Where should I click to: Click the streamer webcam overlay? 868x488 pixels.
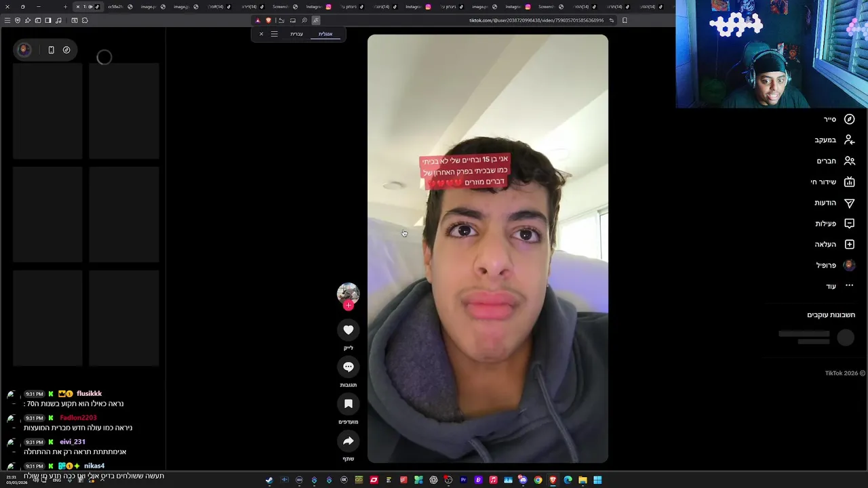772,54
